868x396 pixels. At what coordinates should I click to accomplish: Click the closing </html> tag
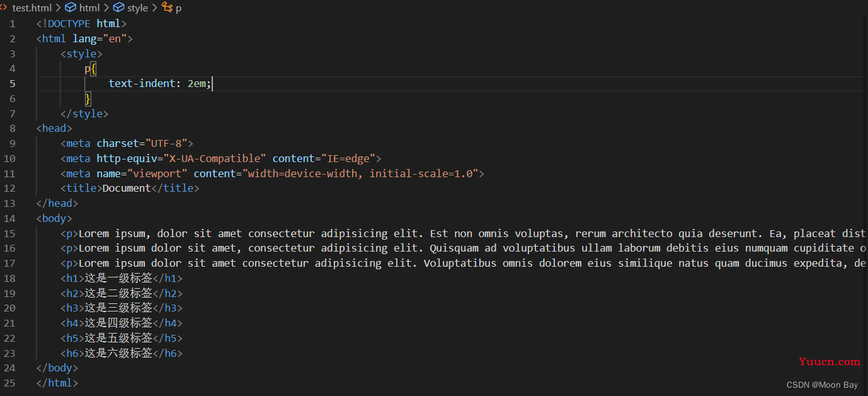[x=57, y=383]
